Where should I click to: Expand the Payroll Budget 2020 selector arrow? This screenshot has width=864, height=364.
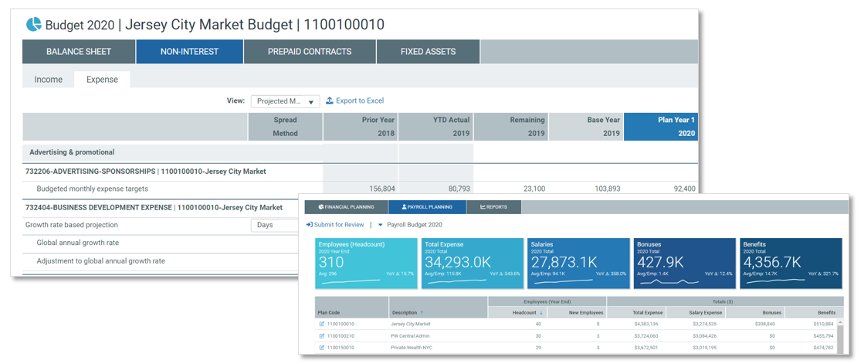pyautogui.click(x=381, y=225)
